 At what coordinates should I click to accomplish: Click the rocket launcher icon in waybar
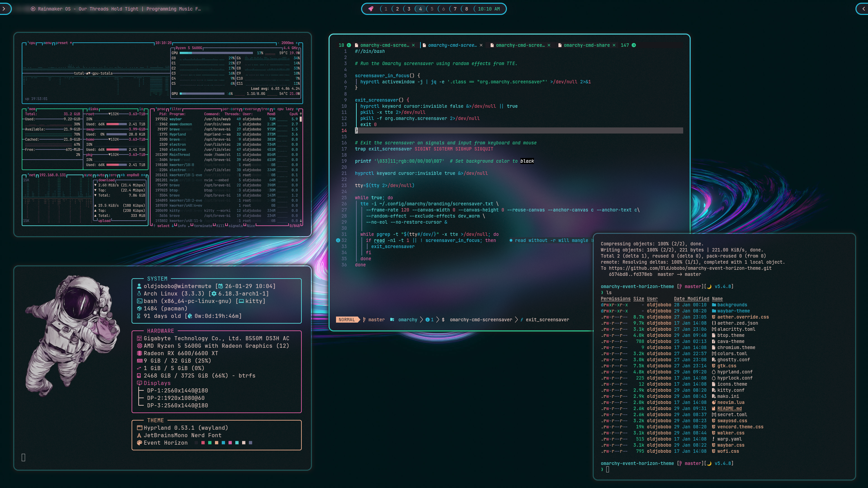(371, 9)
